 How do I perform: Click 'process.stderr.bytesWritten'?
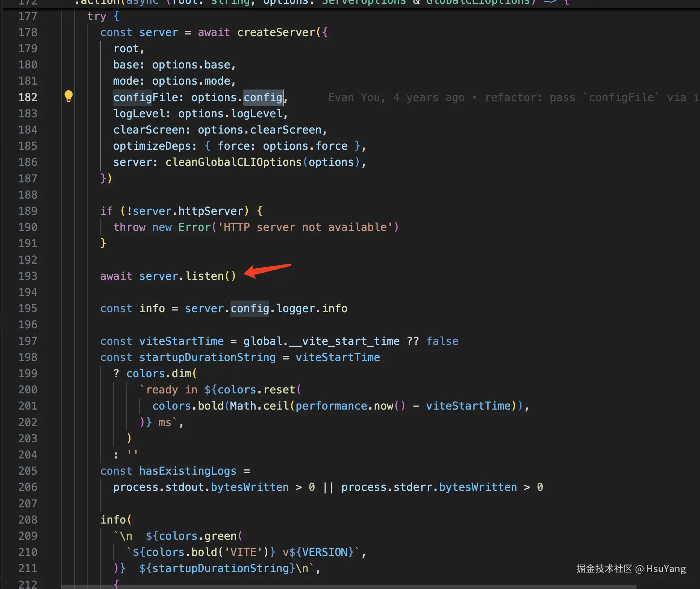(429, 487)
